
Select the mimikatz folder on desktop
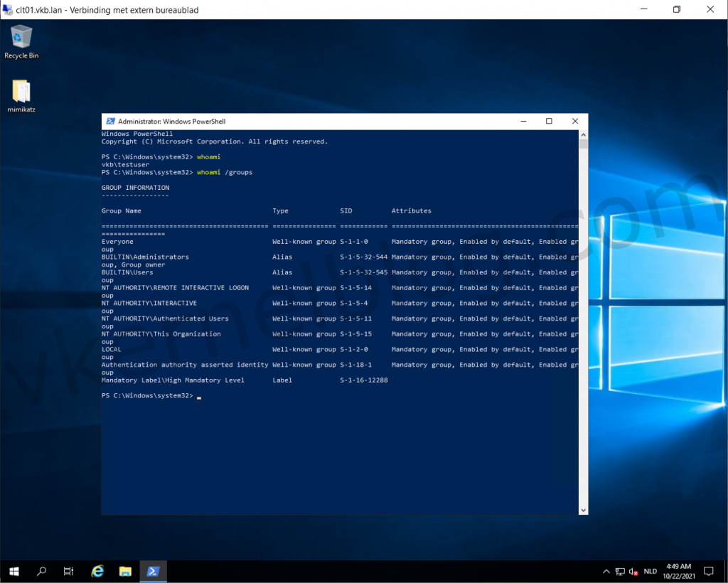coord(21,92)
